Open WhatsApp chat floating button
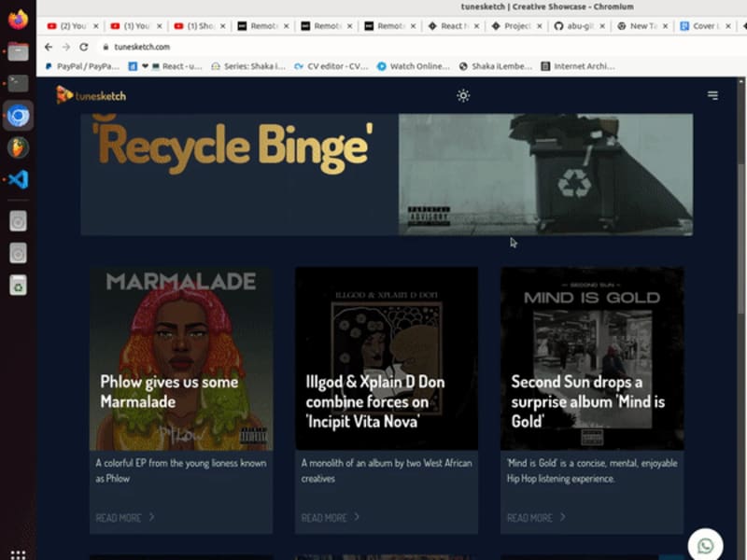The height and width of the screenshot is (560, 747). coord(706,545)
